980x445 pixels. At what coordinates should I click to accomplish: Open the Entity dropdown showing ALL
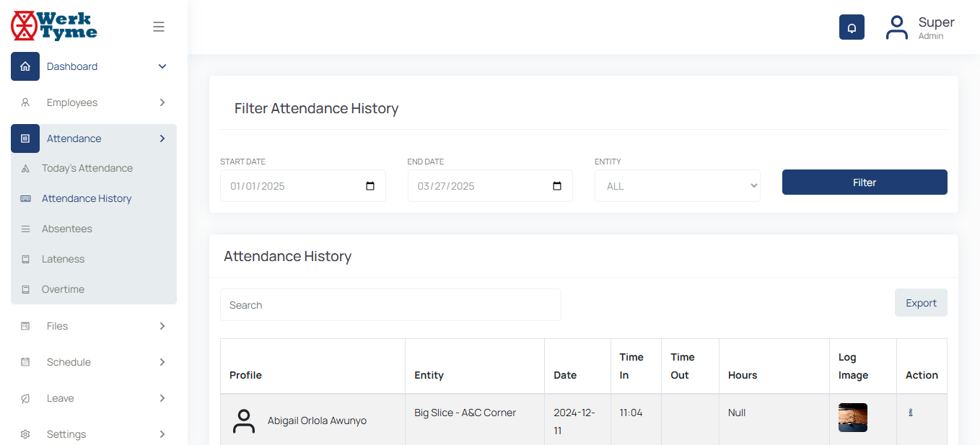(x=677, y=186)
